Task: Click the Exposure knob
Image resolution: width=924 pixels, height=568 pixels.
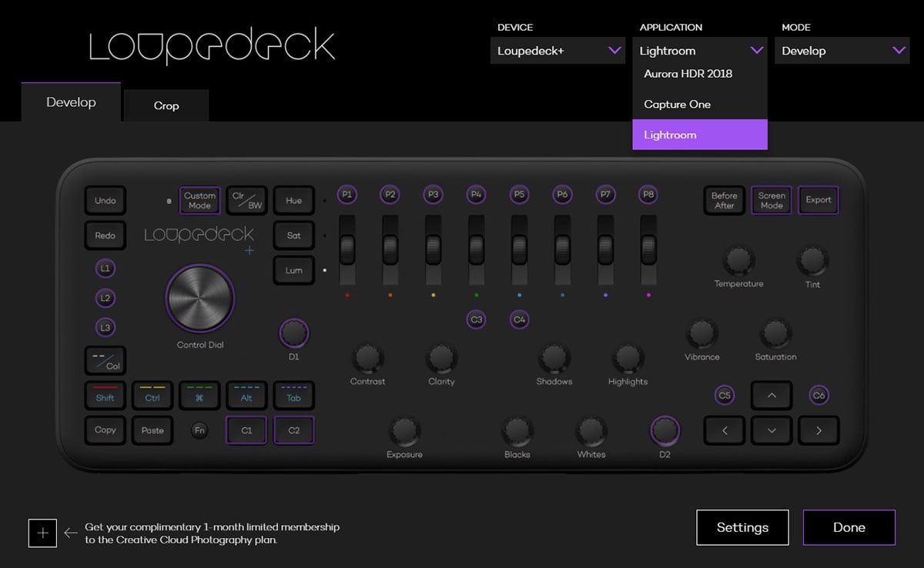Action: point(404,431)
